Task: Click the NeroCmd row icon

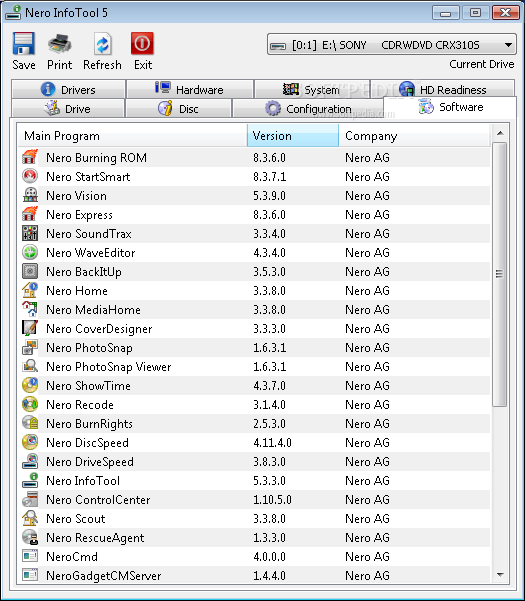Action: (30, 556)
